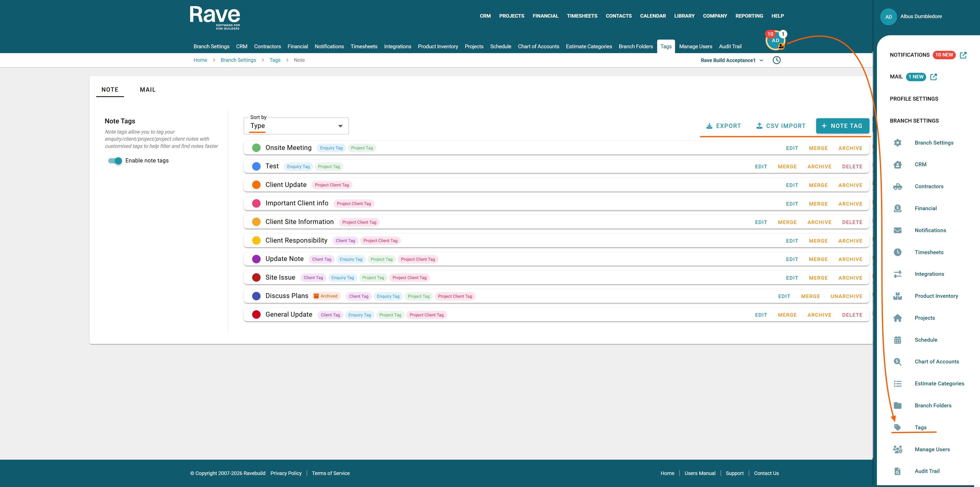Click Albus Dumbledore profile avatar
This screenshot has width=980, height=487.
click(888, 17)
